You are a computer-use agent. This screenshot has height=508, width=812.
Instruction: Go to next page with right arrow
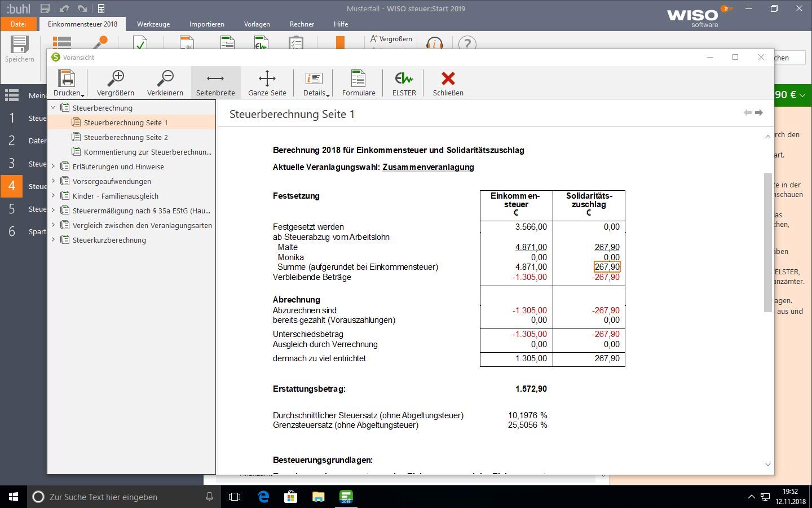[x=759, y=113]
